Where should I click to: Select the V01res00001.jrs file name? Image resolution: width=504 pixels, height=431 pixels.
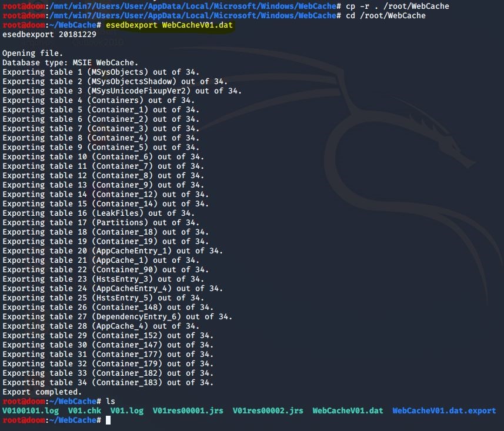[188, 411]
